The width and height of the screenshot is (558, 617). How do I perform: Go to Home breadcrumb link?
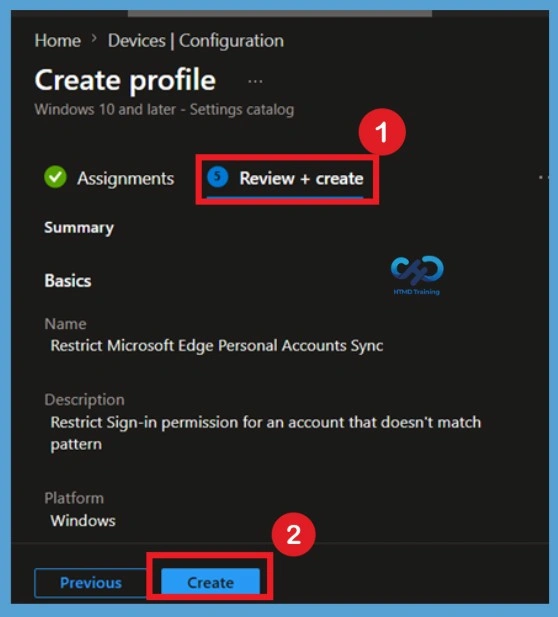point(57,41)
